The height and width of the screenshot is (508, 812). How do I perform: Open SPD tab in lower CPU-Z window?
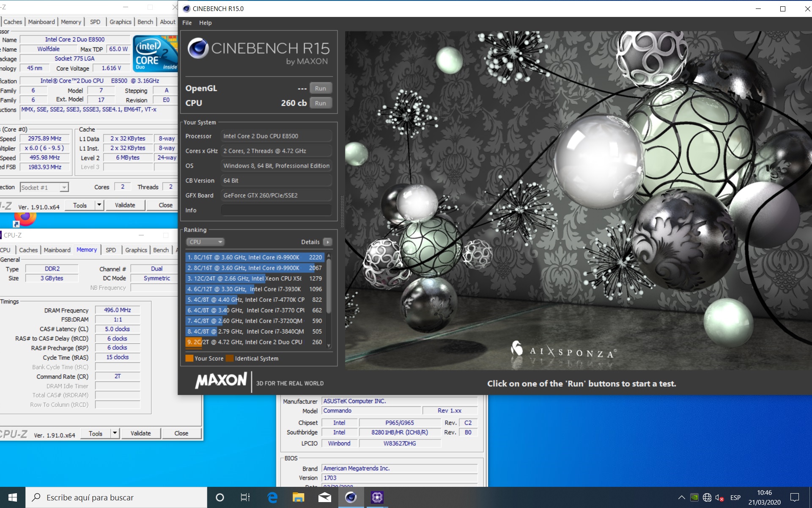(111, 250)
